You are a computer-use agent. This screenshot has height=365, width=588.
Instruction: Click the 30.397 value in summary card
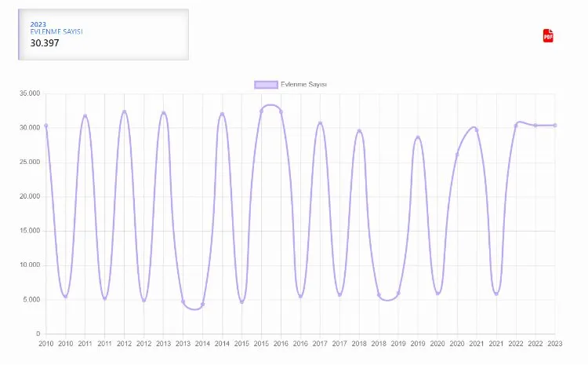(45, 43)
